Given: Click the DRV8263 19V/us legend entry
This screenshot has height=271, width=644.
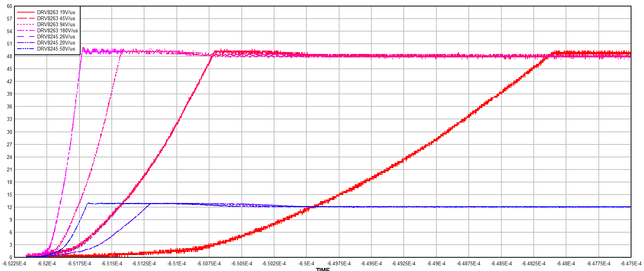Looking at the screenshot, I should click(x=56, y=12).
